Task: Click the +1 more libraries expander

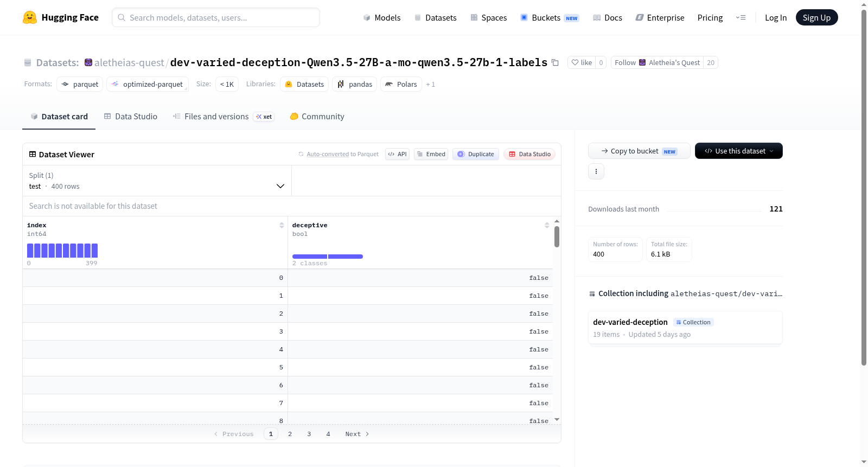Action: point(431,84)
